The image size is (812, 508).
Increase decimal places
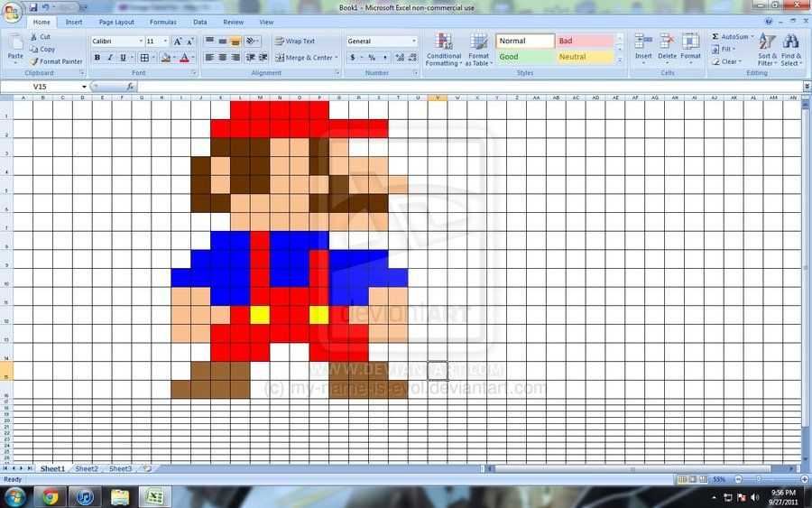[x=400, y=58]
